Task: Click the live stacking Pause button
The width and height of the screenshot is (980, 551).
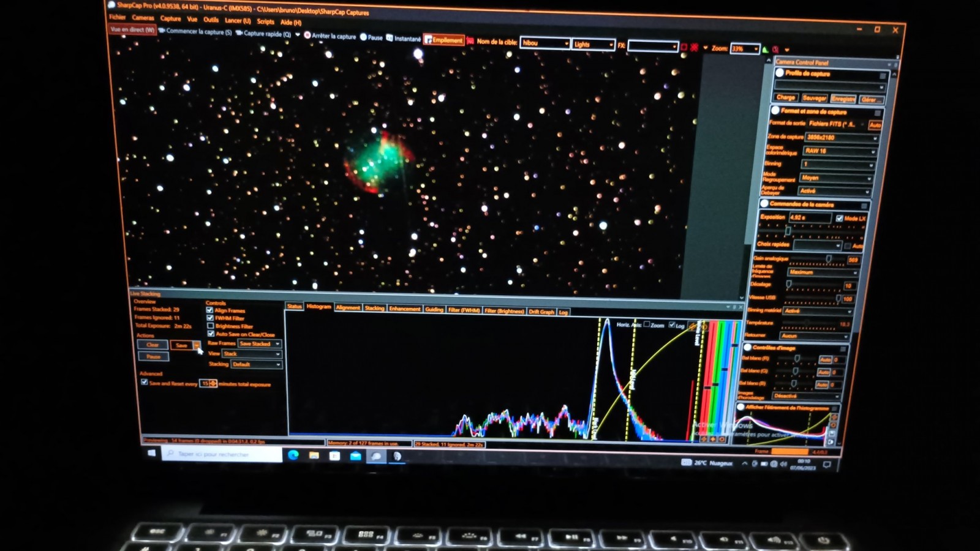Action: pyautogui.click(x=153, y=356)
